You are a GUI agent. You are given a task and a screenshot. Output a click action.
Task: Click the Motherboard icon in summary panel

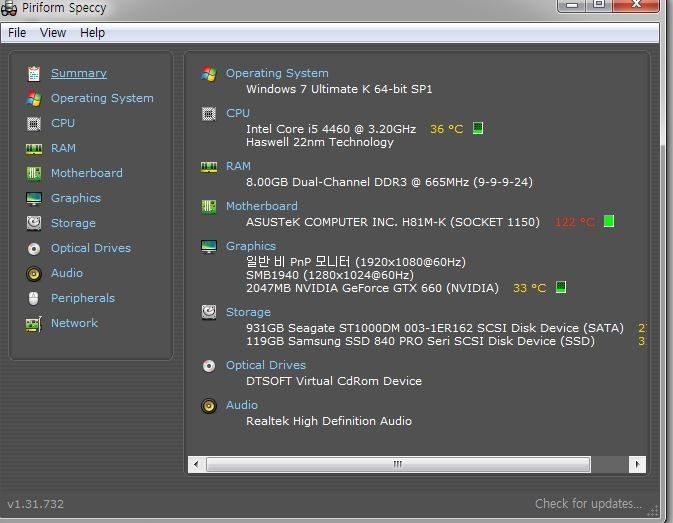209,207
